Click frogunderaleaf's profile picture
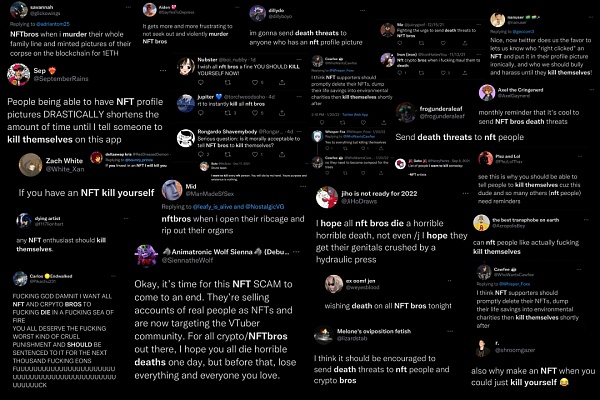Viewport: 600px width, 400px height. pyautogui.click(x=406, y=112)
